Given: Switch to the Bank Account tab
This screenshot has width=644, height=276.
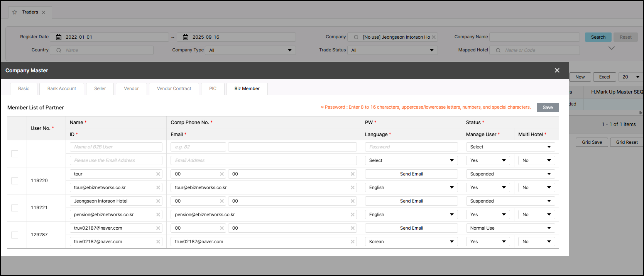Looking at the screenshot, I should point(62,89).
